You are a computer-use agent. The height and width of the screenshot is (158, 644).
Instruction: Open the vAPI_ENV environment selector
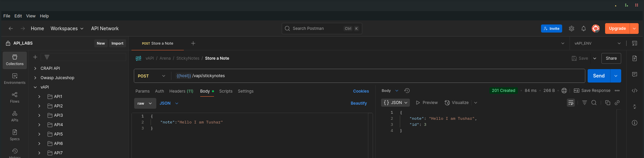[x=597, y=43]
